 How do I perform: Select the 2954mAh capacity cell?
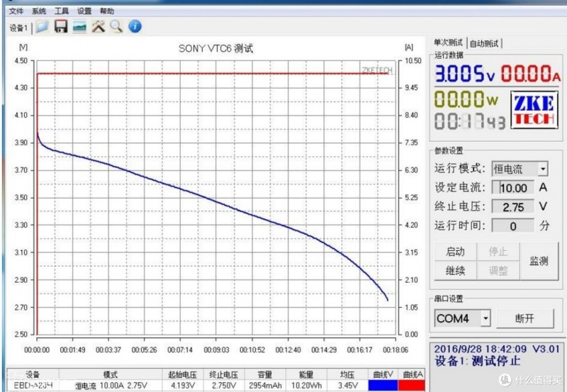[x=265, y=386]
